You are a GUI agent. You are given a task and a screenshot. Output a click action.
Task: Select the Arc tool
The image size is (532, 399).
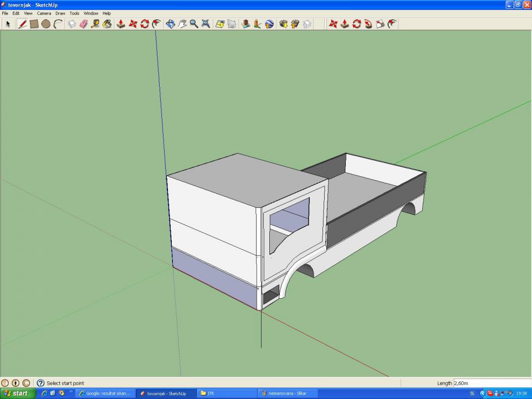58,24
